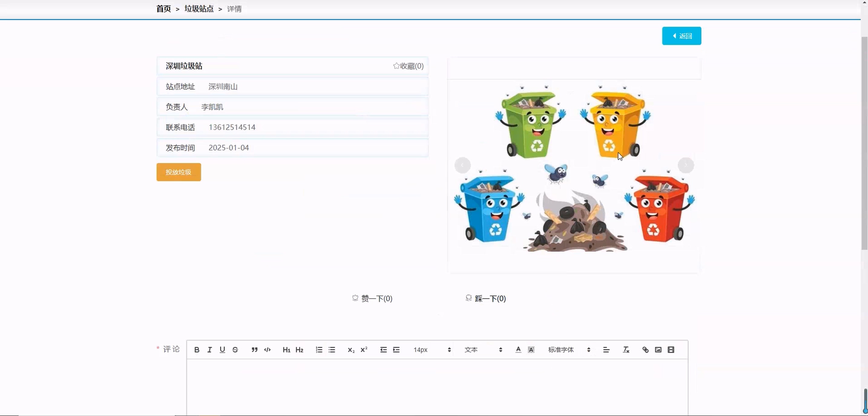
Task: Like the station with 赞一下
Action: coord(372,298)
